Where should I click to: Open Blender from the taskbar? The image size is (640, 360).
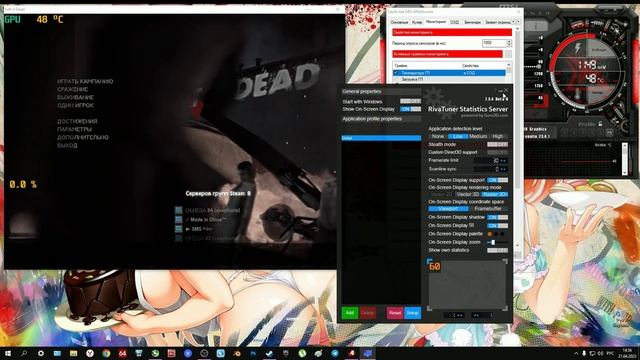237,353
